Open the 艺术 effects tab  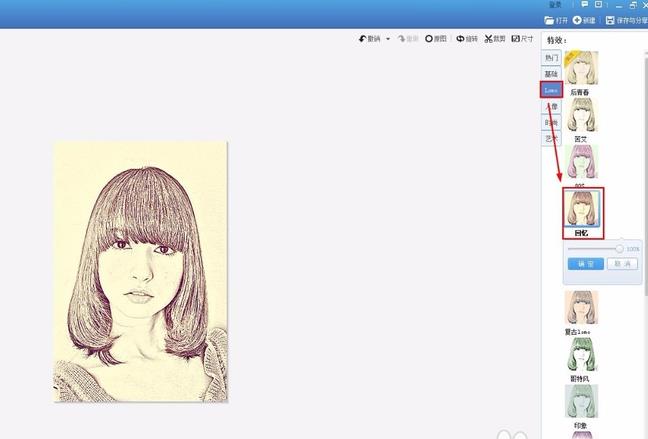pos(551,139)
